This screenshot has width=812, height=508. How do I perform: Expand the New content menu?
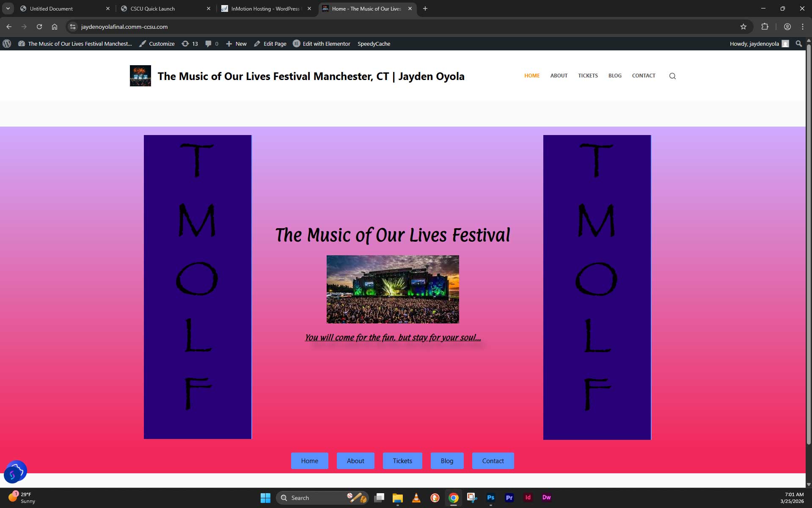coord(237,44)
